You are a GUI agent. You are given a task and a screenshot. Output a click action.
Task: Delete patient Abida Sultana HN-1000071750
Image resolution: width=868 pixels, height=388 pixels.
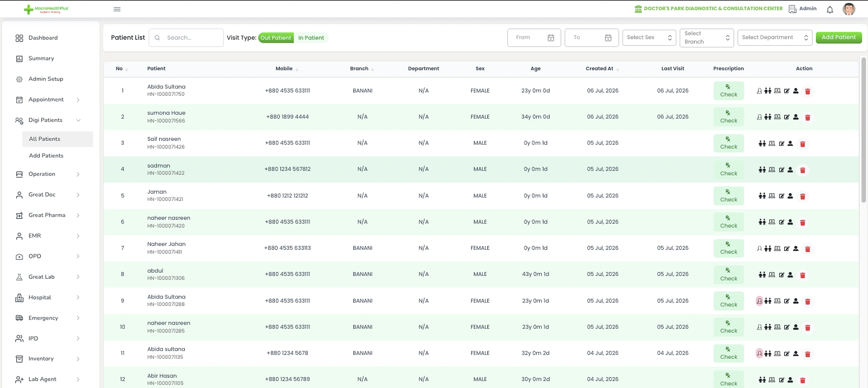coord(807,91)
